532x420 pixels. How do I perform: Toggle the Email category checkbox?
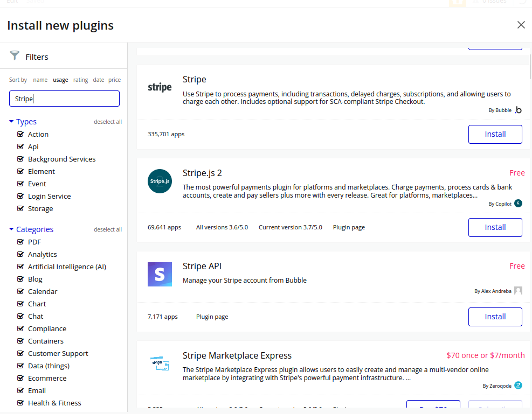click(20, 390)
